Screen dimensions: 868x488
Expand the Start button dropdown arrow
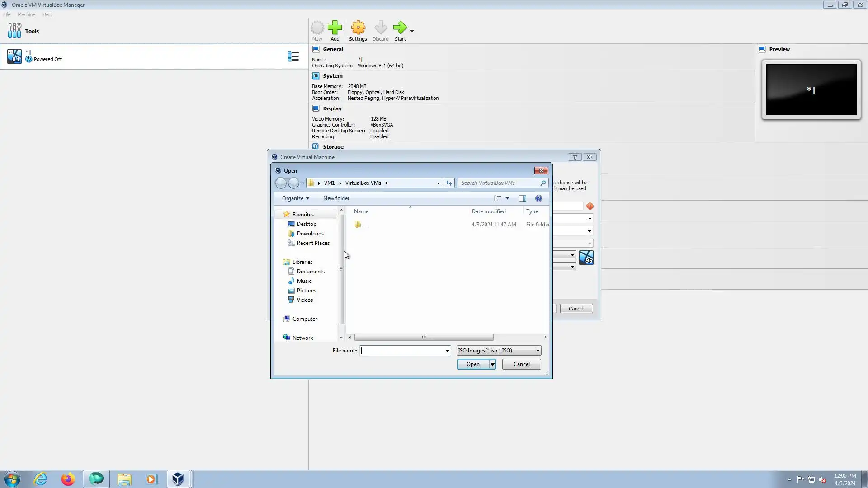[412, 31]
